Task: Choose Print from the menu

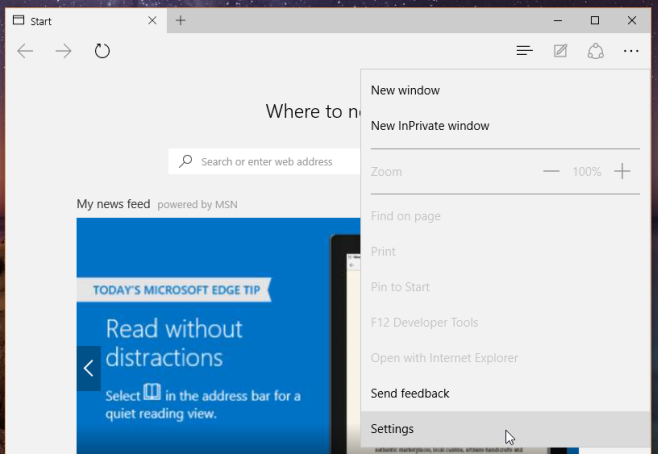Action: [x=506, y=251]
